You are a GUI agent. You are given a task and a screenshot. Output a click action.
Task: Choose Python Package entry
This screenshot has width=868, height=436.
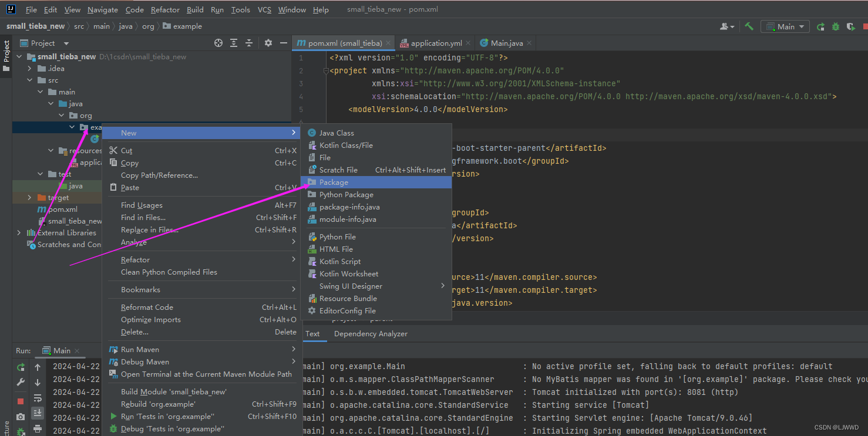point(376,195)
